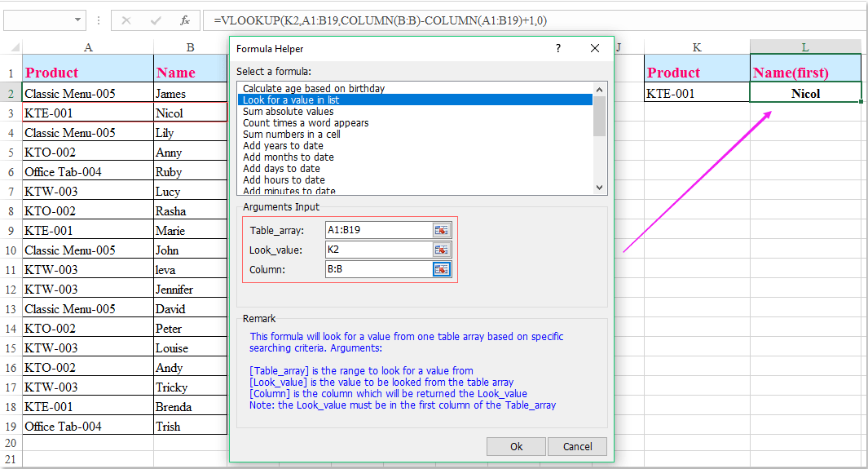The image size is (868, 469).
Task: Click the formula bar confirm checkmark icon
Action: point(156,20)
